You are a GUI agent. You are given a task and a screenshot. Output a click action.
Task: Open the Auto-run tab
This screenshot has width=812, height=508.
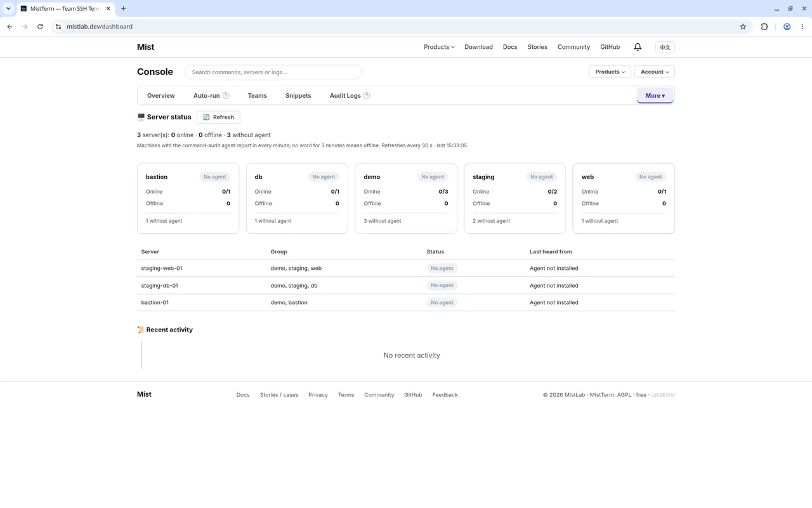(x=206, y=96)
